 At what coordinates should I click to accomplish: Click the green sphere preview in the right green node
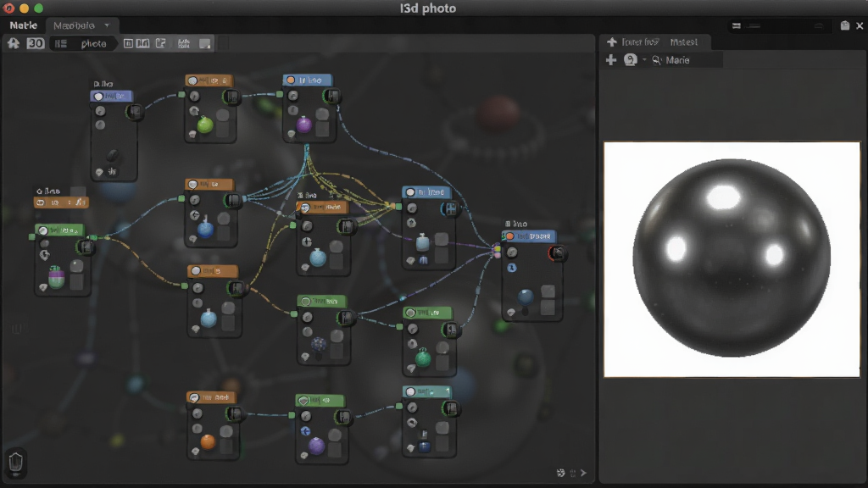click(423, 358)
